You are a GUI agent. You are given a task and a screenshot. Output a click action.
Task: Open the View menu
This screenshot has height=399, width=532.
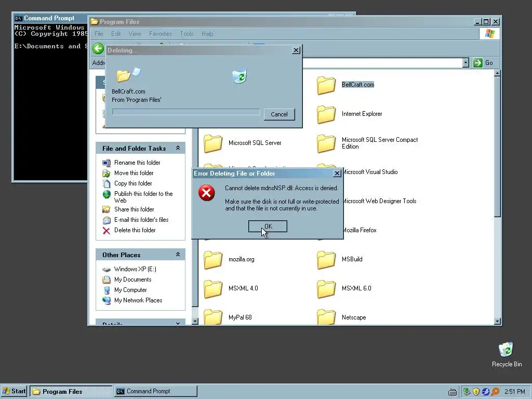click(x=135, y=34)
